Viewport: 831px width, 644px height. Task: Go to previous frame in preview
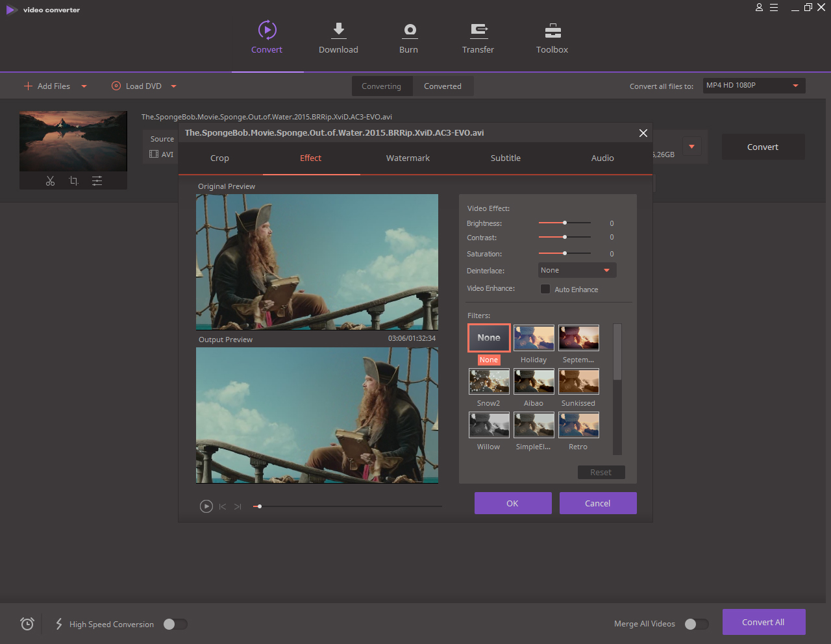pos(223,506)
